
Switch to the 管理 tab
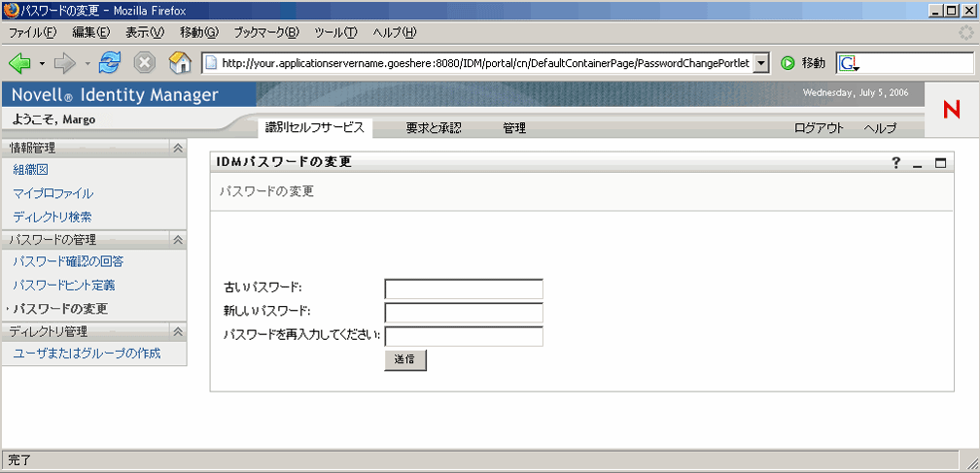(x=514, y=128)
